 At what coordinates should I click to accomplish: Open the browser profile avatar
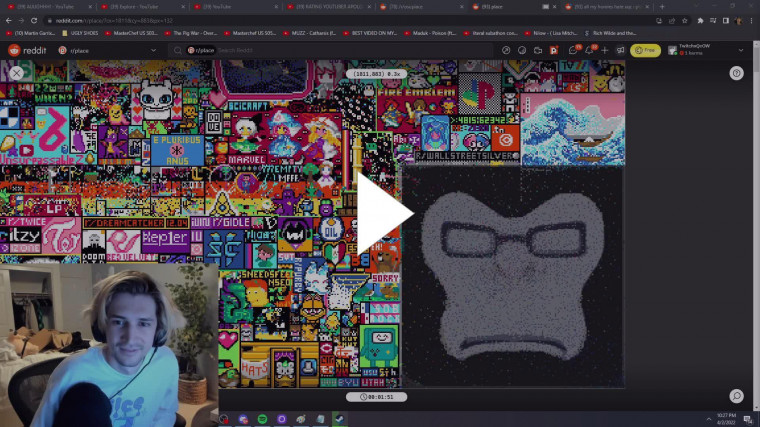coord(738,21)
